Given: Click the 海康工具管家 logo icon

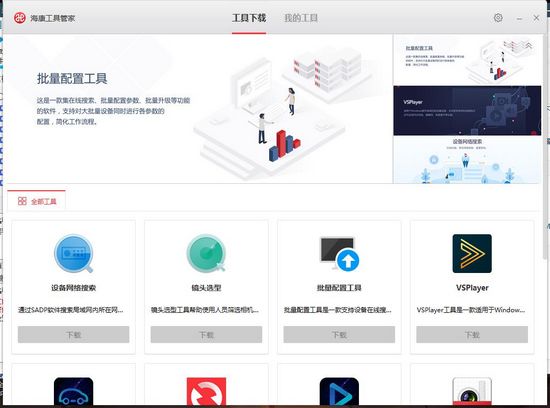Looking at the screenshot, I should pyautogui.click(x=20, y=18).
